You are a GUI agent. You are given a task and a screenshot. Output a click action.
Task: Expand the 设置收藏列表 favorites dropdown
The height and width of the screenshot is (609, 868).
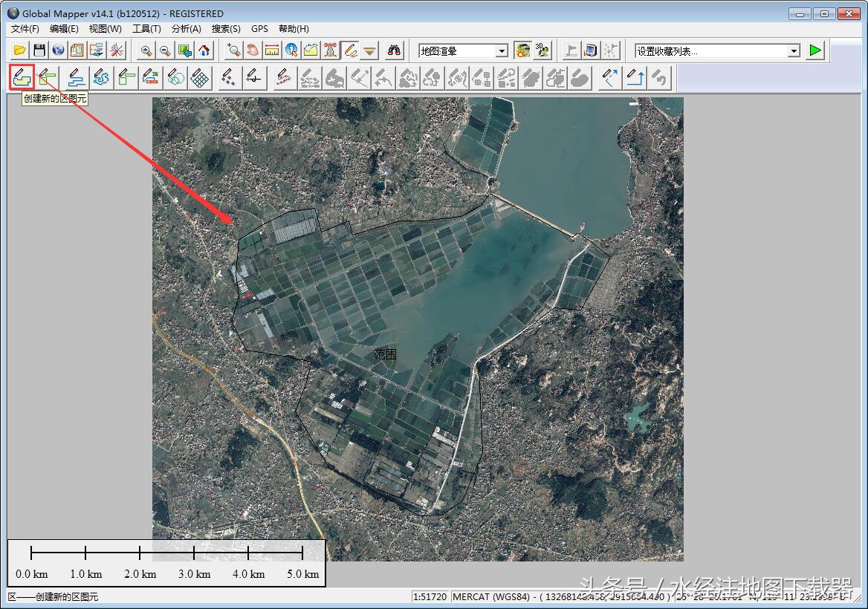[794, 51]
